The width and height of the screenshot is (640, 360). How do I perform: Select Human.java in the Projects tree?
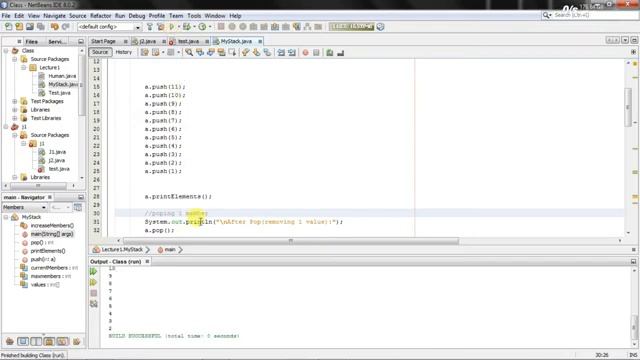tap(62, 76)
